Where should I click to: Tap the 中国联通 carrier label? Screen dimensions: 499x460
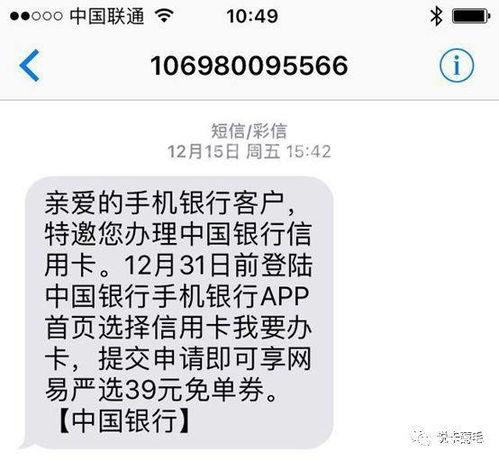tap(107, 16)
